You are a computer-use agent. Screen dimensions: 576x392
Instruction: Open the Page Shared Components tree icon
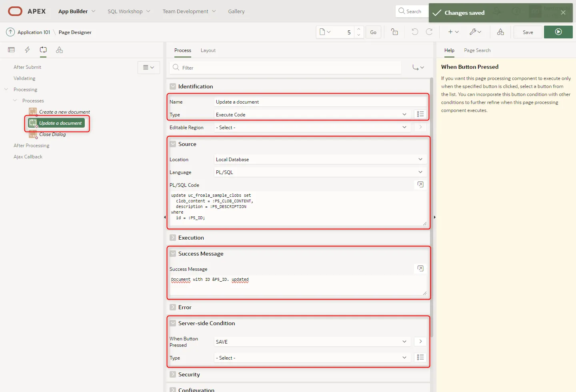[59, 50]
